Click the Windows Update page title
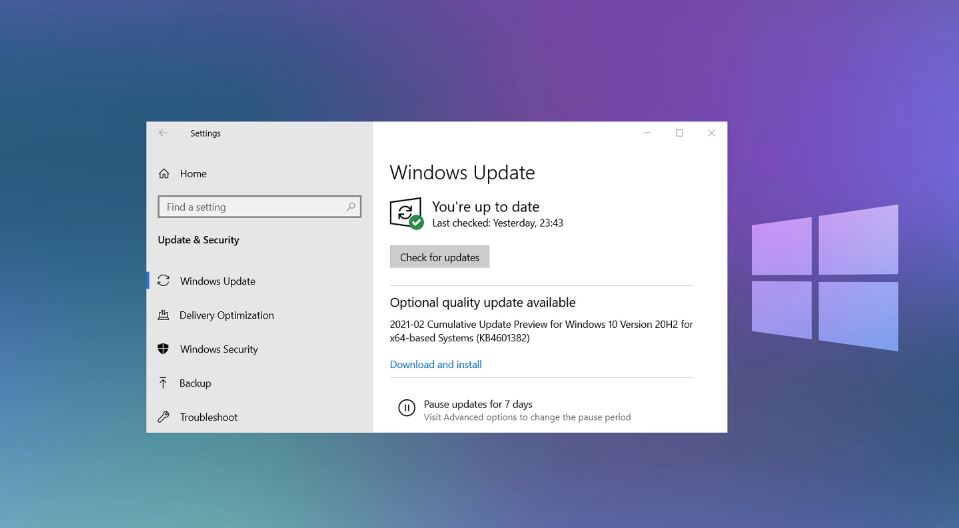959x528 pixels. pos(462,173)
